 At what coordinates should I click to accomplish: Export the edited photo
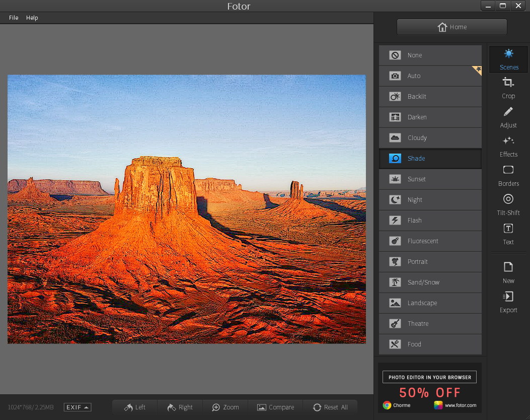[508, 302]
